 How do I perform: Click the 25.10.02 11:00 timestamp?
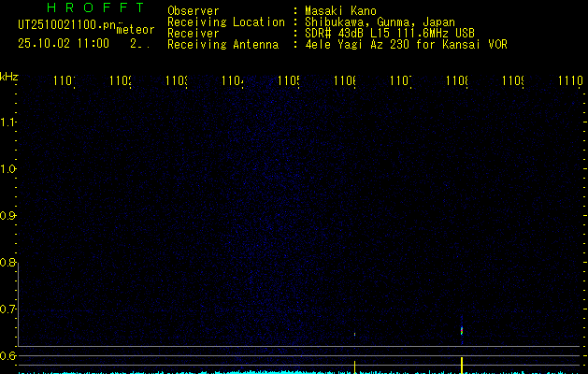(x=64, y=43)
